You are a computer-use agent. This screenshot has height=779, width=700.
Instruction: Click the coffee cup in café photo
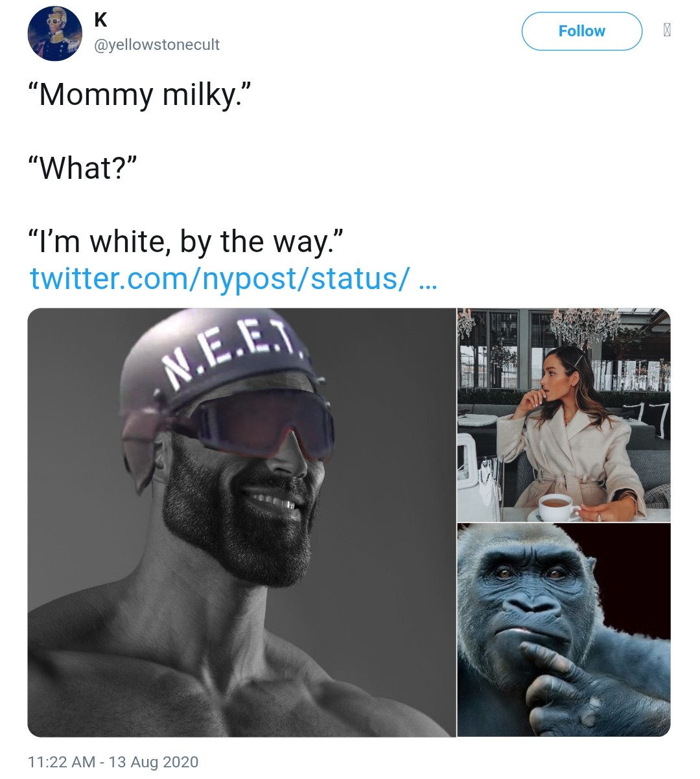point(559,506)
